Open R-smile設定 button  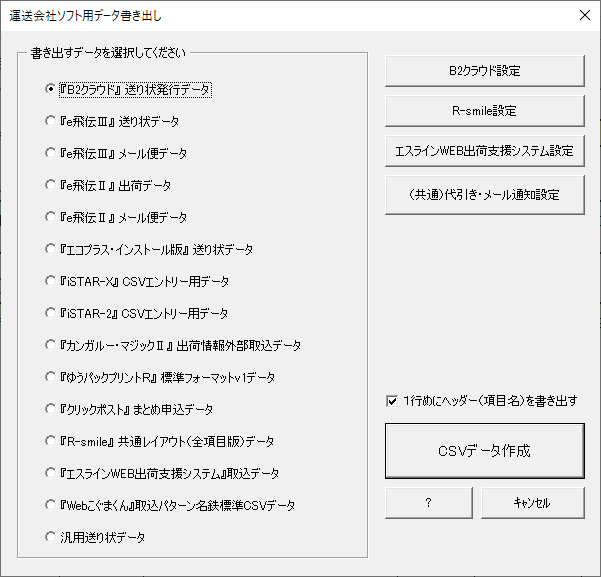(484, 111)
